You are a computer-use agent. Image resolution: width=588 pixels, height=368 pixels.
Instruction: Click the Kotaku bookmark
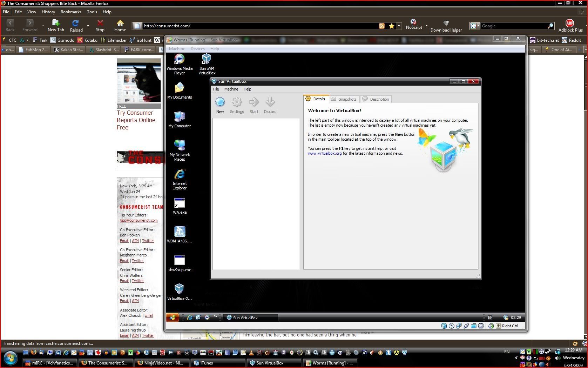point(87,40)
